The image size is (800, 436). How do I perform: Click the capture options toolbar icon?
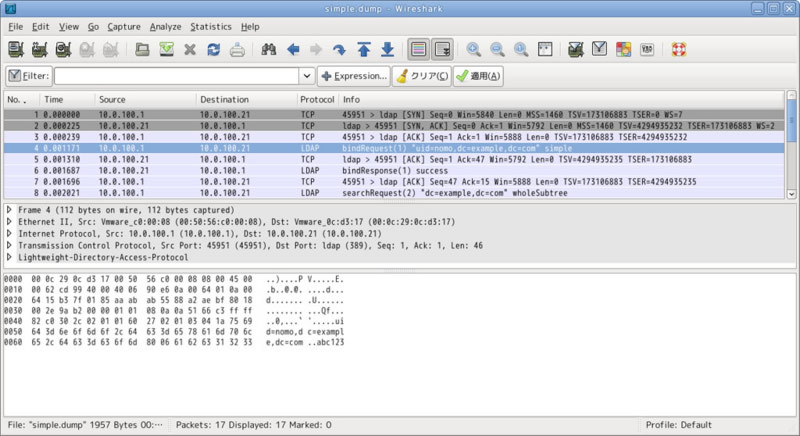(39, 49)
